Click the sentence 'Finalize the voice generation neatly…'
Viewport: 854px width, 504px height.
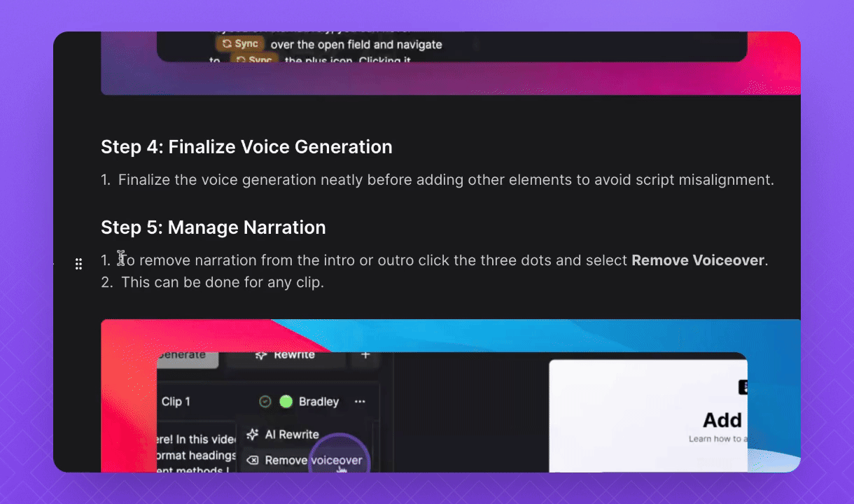446,180
